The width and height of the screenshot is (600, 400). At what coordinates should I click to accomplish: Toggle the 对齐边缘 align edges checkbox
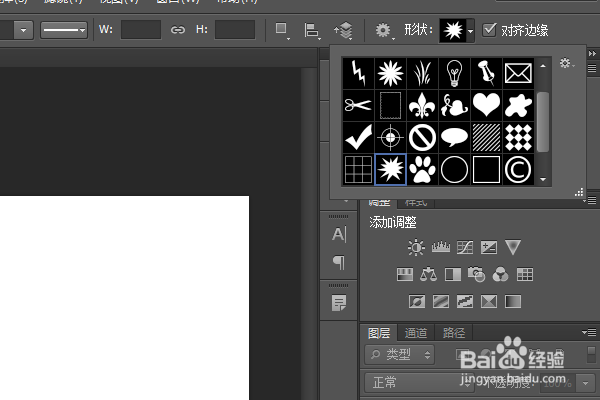489,29
